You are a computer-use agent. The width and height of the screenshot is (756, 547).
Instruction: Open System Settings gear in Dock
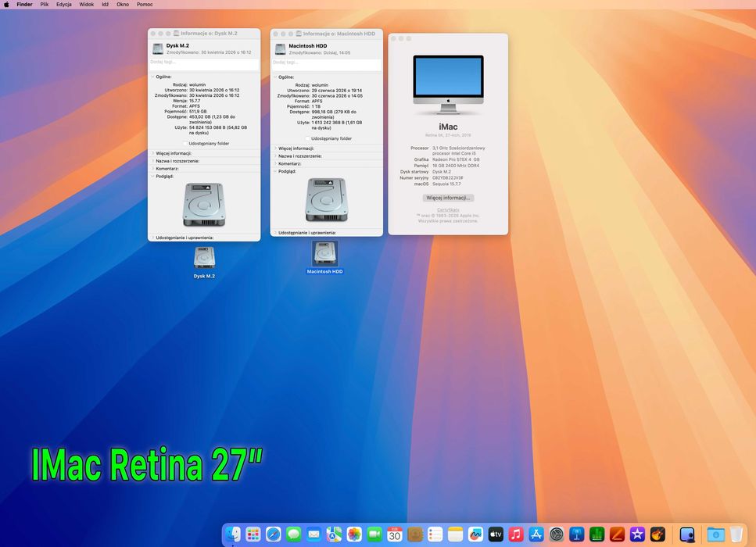(557, 534)
